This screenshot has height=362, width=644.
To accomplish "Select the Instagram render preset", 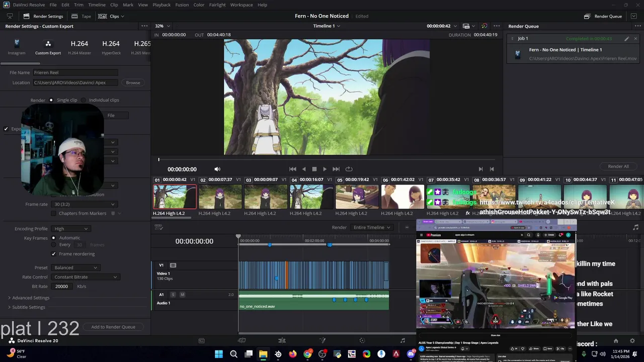I will [x=17, y=47].
